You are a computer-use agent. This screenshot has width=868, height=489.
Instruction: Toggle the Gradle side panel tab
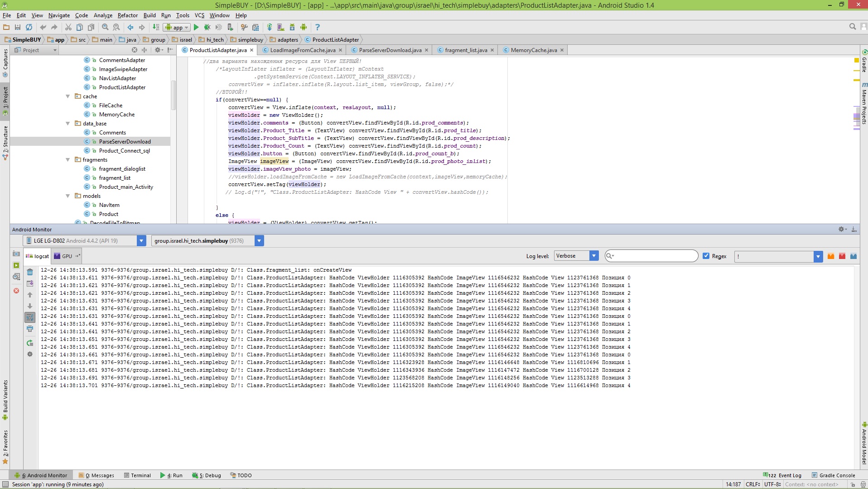(864, 62)
